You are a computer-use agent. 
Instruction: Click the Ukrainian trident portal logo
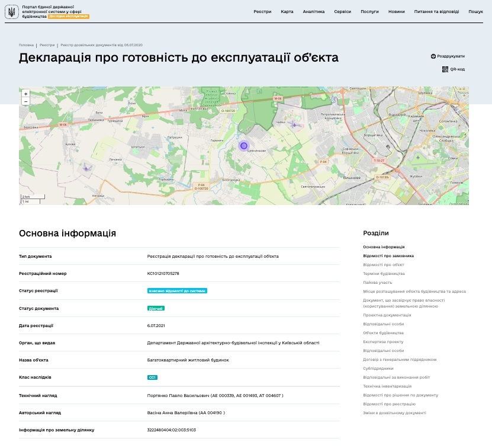click(x=12, y=12)
